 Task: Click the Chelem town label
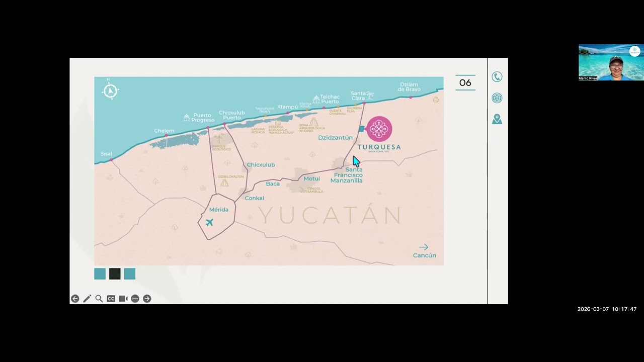coord(164,131)
